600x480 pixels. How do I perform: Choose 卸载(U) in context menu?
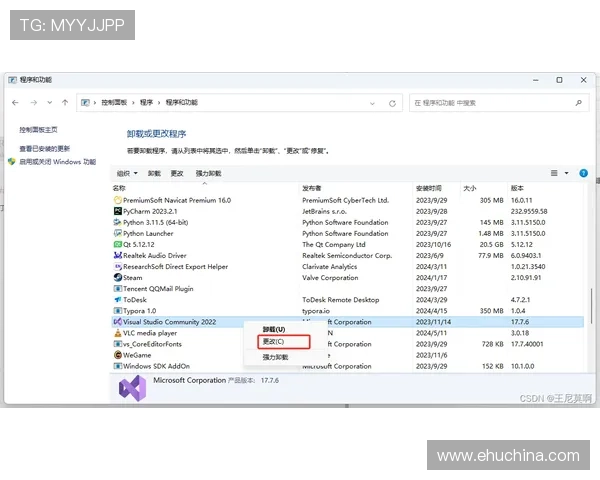pyautogui.click(x=274, y=330)
